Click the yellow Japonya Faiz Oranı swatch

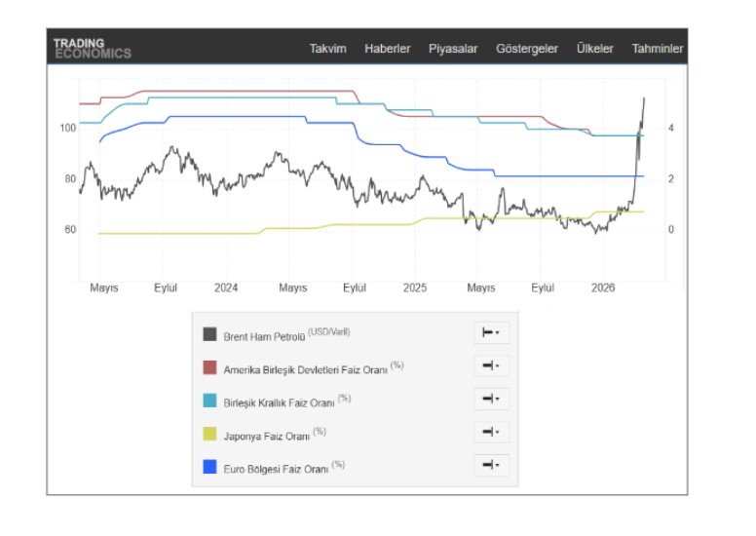tap(209, 434)
